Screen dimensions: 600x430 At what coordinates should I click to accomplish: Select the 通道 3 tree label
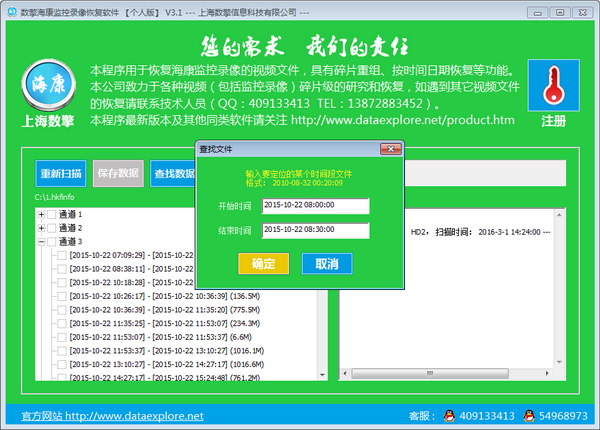pyautogui.click(x=70, y=241)
